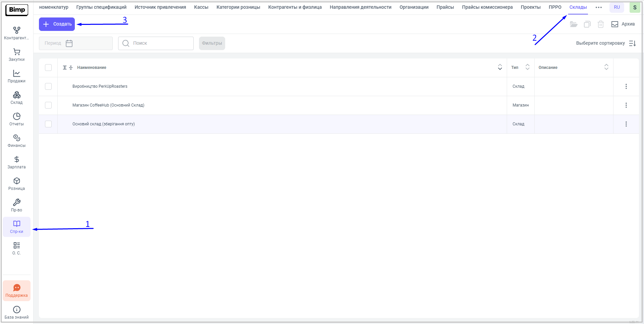Go to Склад section in sidebar
The image size is (644, 324).
click(16, 98)
